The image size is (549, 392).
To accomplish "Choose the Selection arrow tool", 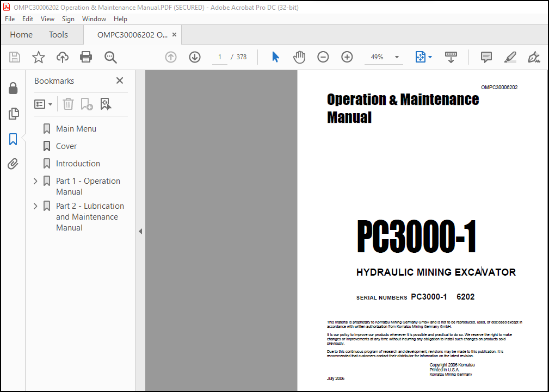I will 275,57.
